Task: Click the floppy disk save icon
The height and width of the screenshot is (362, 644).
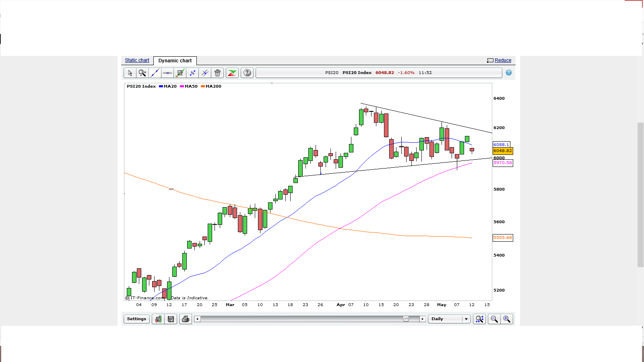Action: [171, 319]
